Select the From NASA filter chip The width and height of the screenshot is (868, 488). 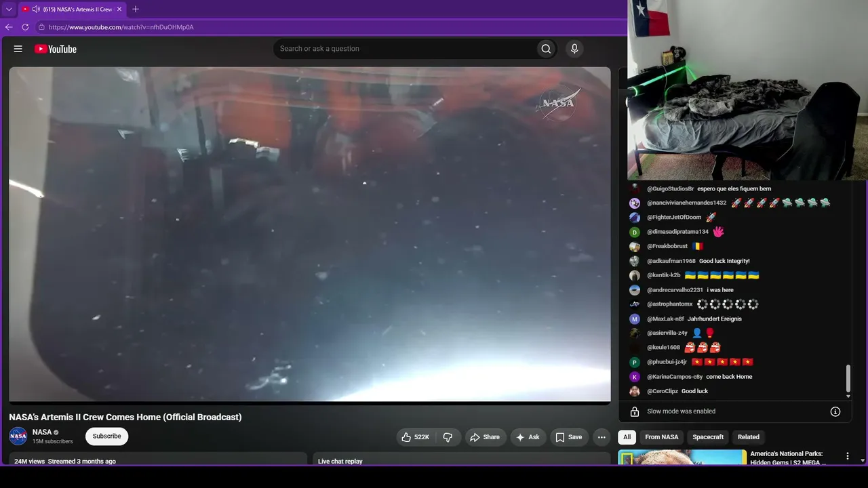(661, 437)
